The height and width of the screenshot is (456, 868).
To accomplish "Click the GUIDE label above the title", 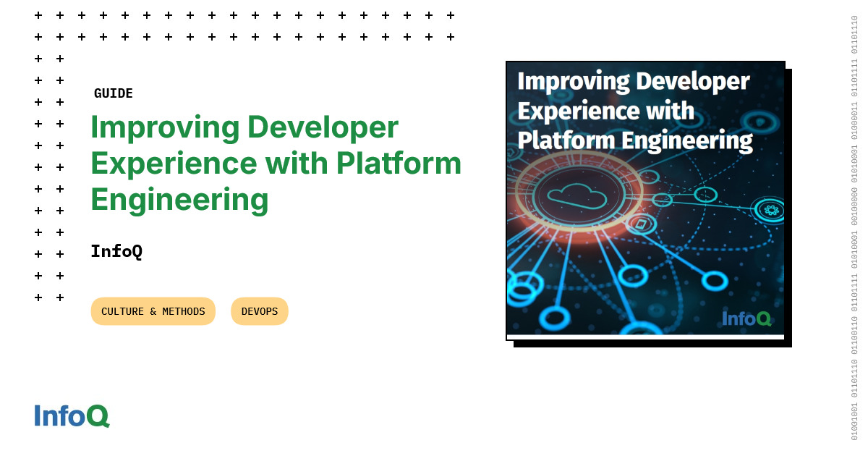I will point(114,93).
